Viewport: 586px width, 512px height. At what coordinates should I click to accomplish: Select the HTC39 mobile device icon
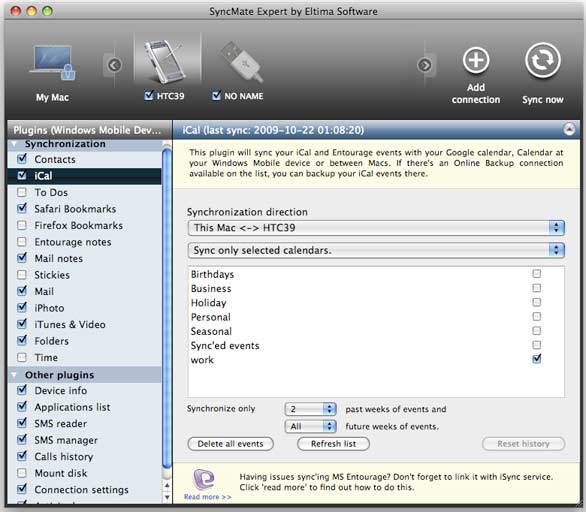(165, 61)
